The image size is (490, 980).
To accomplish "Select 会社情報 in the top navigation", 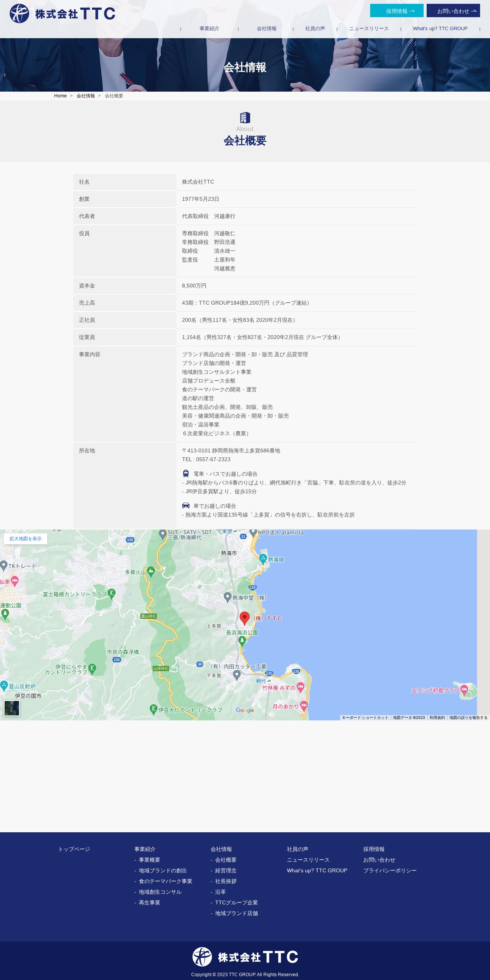I will click(266, 29).
